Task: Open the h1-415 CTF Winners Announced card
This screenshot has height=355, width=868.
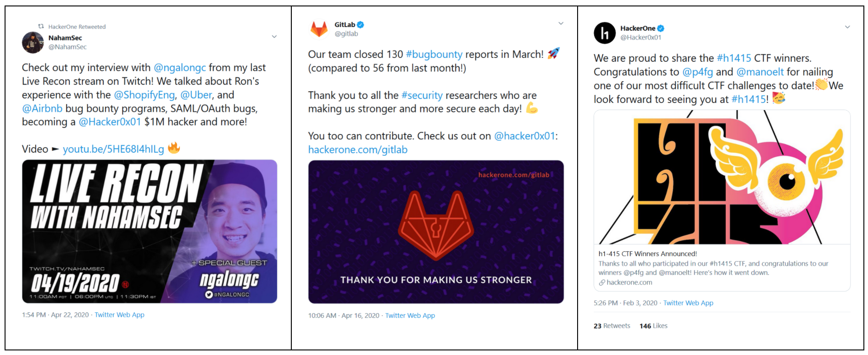Action: tap(722, 267)
